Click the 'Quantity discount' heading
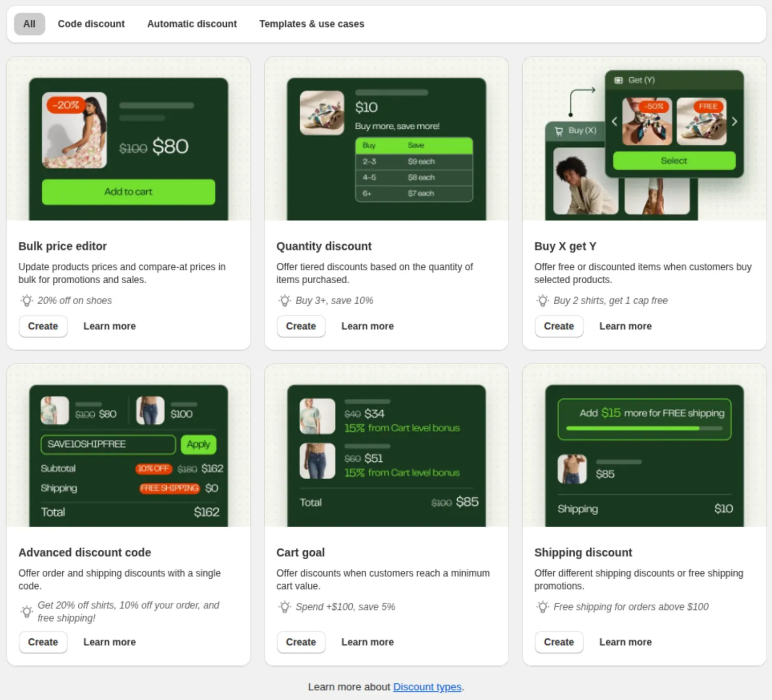 coord(324,246)
